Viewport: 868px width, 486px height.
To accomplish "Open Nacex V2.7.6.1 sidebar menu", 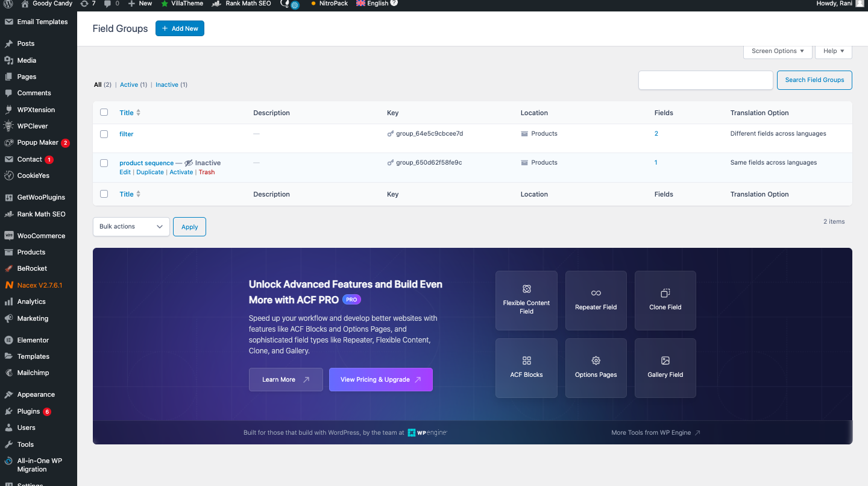I will click(39, 285).
